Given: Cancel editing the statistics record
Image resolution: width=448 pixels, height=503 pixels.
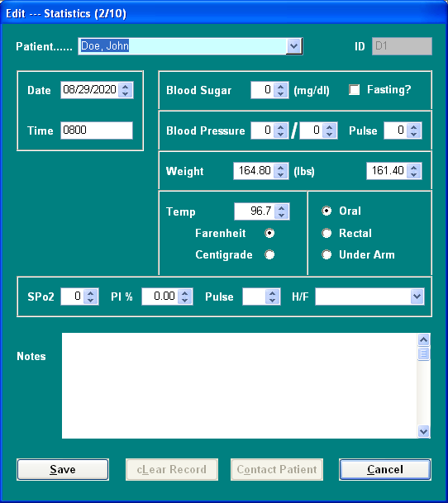Looking at the screenshot, I should (x=385, y=470).
